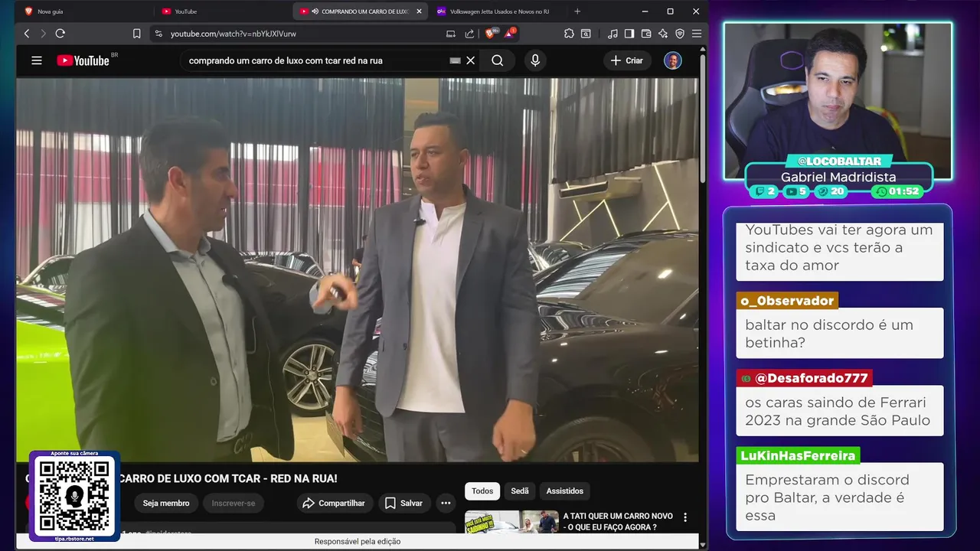Viewport: 980px width, 551px height.
Task: Click chat username o_Observador
Action: tap(787, 301)
